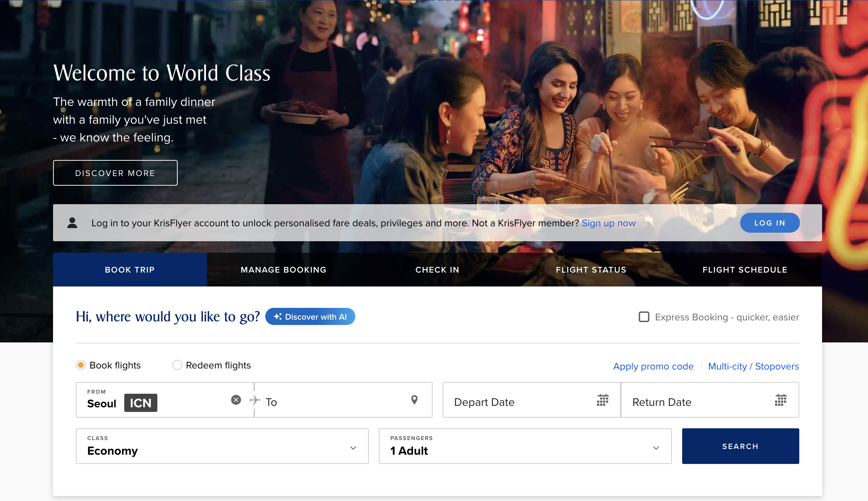This screenshot has height=501, width=868.
Task: Open the Check In tab
Action: tap(437, 270)
